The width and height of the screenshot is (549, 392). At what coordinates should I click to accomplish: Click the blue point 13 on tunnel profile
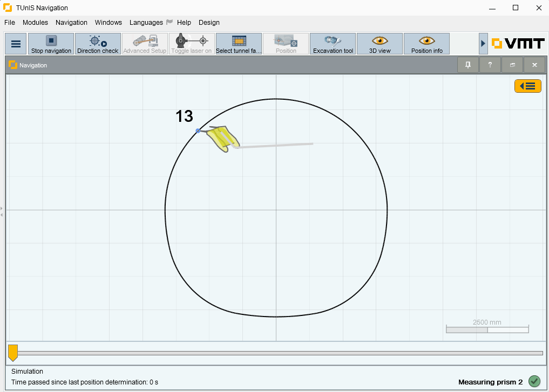click(x=198, y=130)
